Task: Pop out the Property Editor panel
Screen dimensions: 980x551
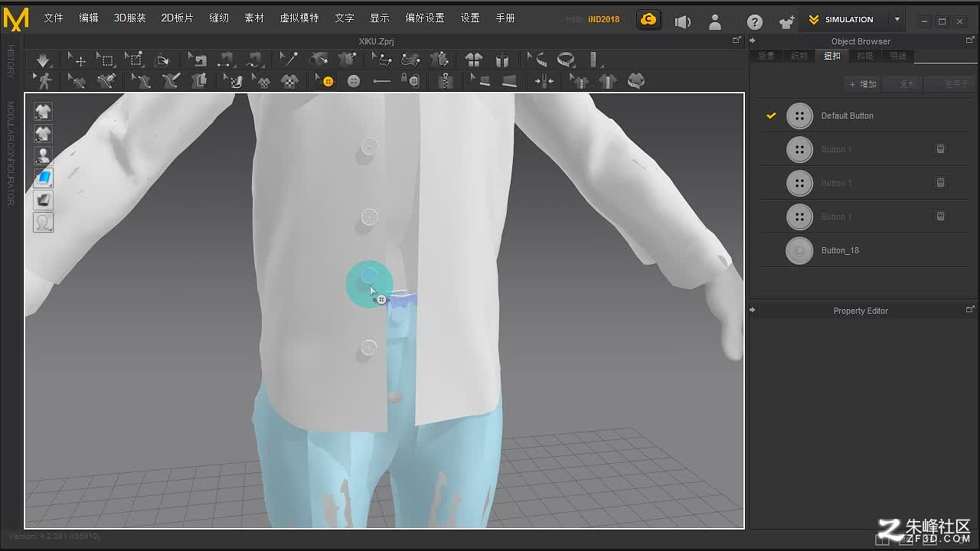Action: (970, 309)
